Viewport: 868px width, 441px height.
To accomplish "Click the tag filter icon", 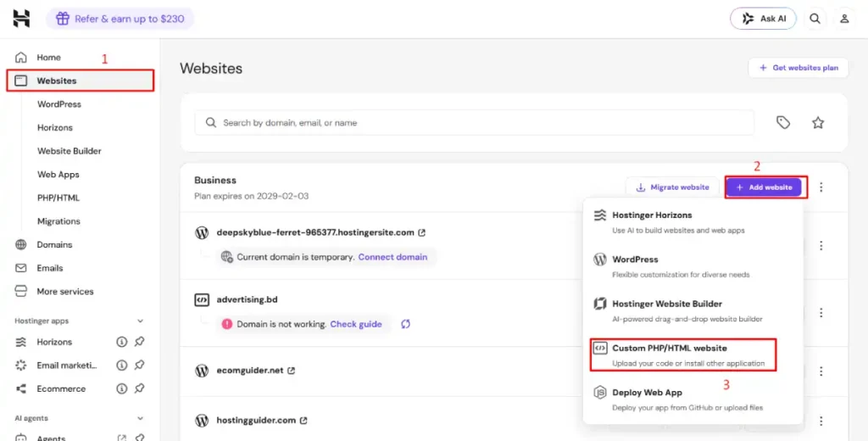I will tap(782, 122).
